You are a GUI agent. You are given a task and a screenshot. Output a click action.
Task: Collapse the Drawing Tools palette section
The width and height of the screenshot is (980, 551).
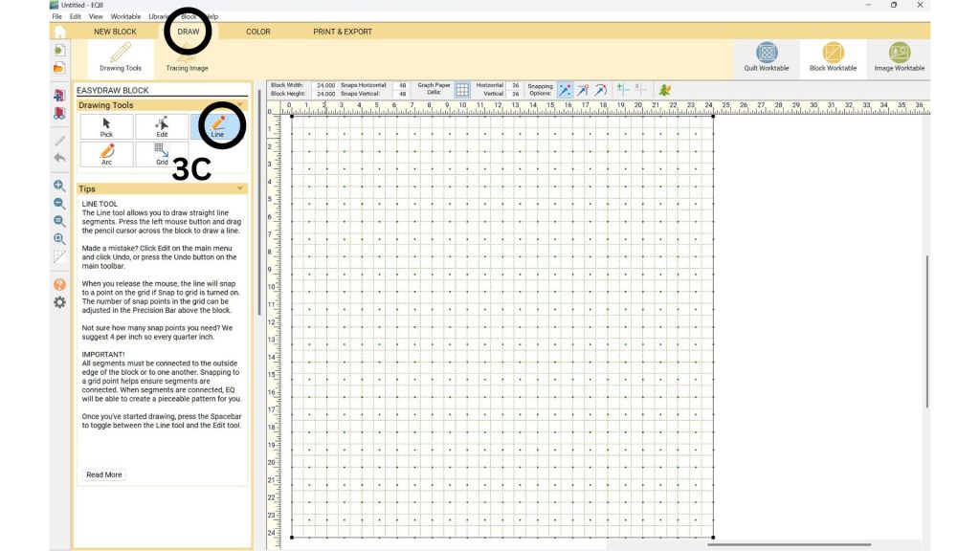pyautogui.click(x=240, y=105)
